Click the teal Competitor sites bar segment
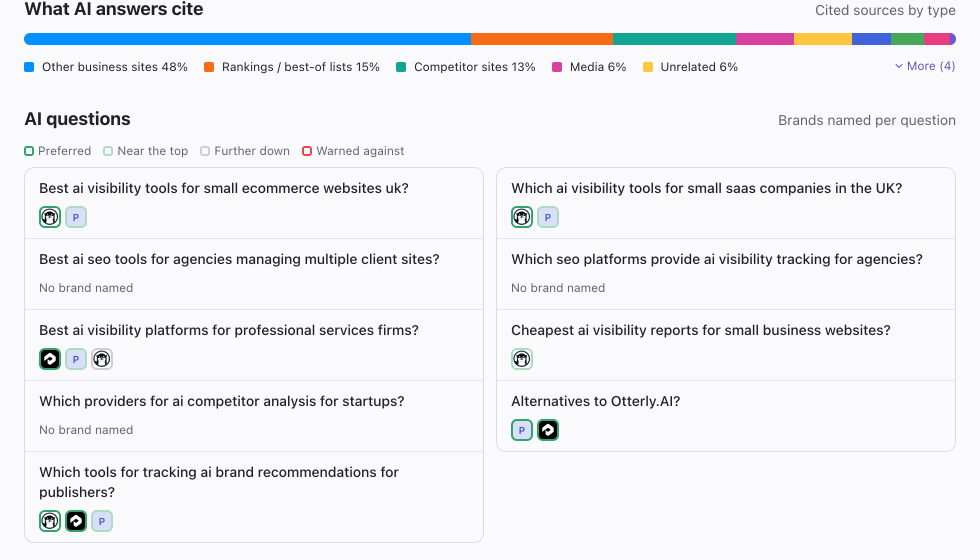 (x=674, y=39)
